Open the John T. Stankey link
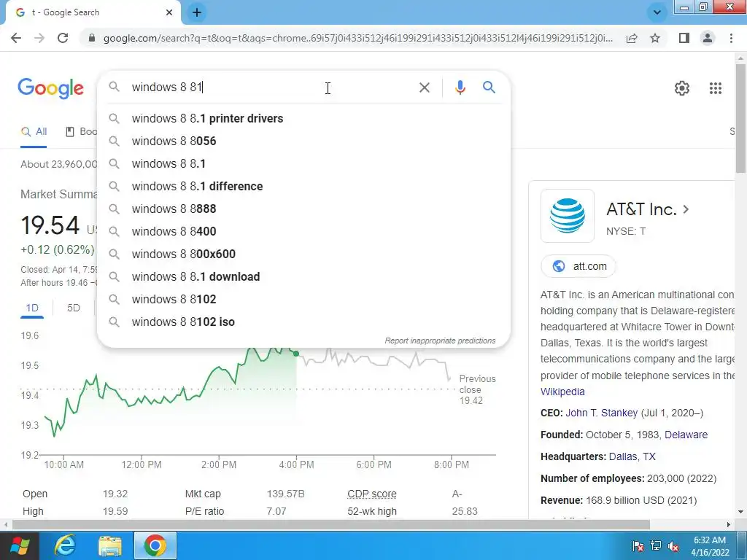The height and width of the screenshot is (560, 747). tap(601, 413)
